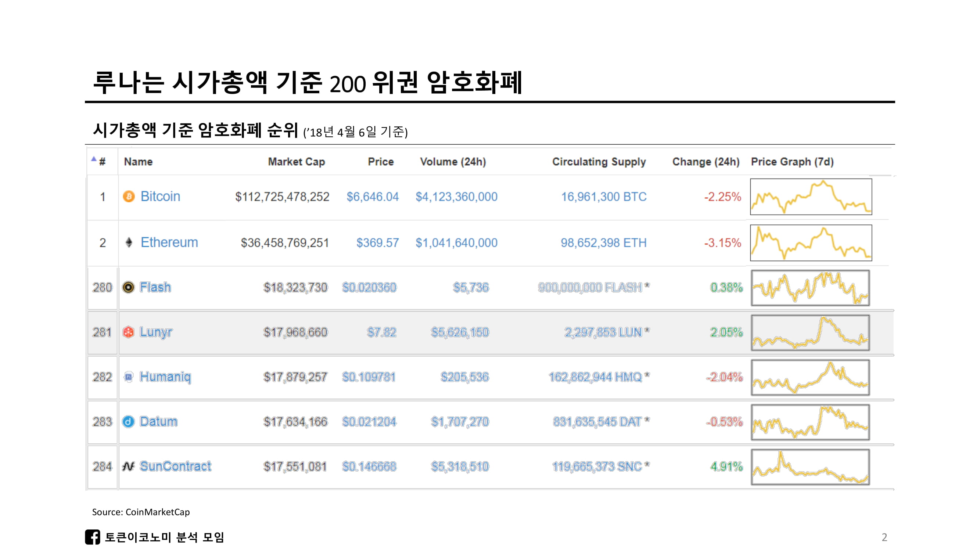This screenshot has height=551, width=980.
Task: Sort by the Circulating Supply column header
Action: pos(599,162)
